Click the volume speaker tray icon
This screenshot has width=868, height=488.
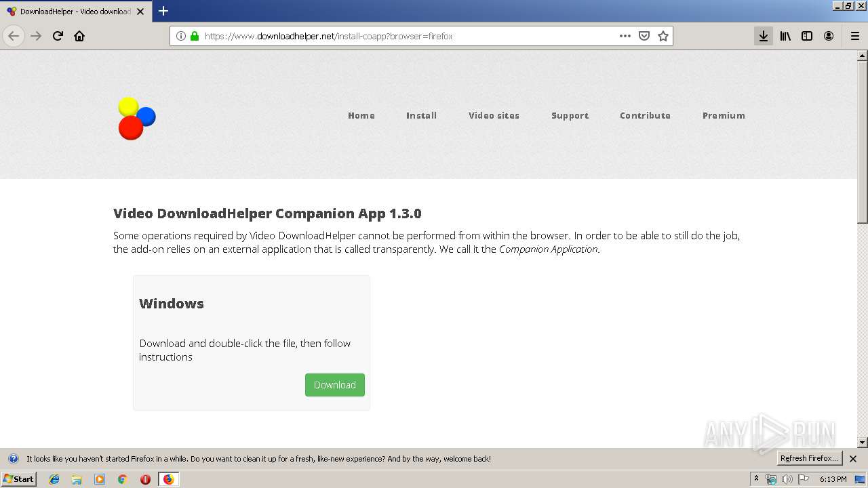pos(787,479)
